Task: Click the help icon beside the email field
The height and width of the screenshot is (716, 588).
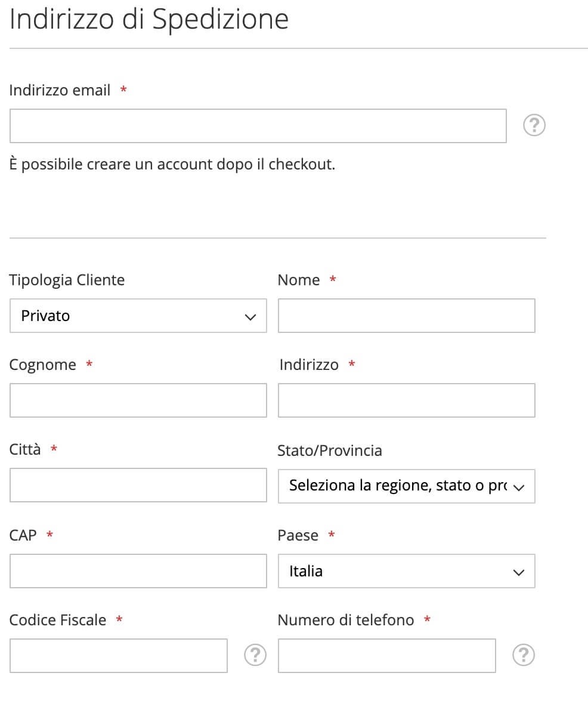Action: 534,126
